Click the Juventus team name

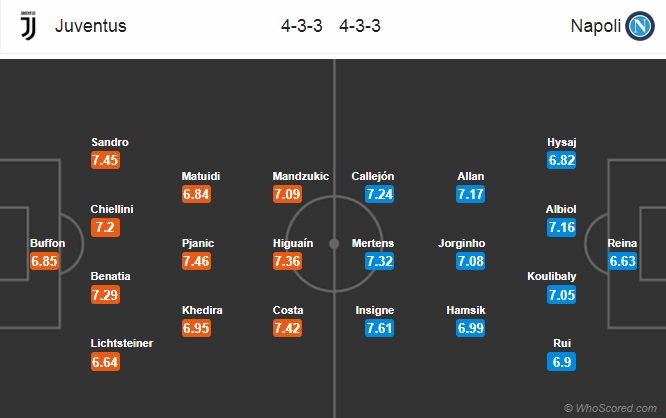[90, 26]
